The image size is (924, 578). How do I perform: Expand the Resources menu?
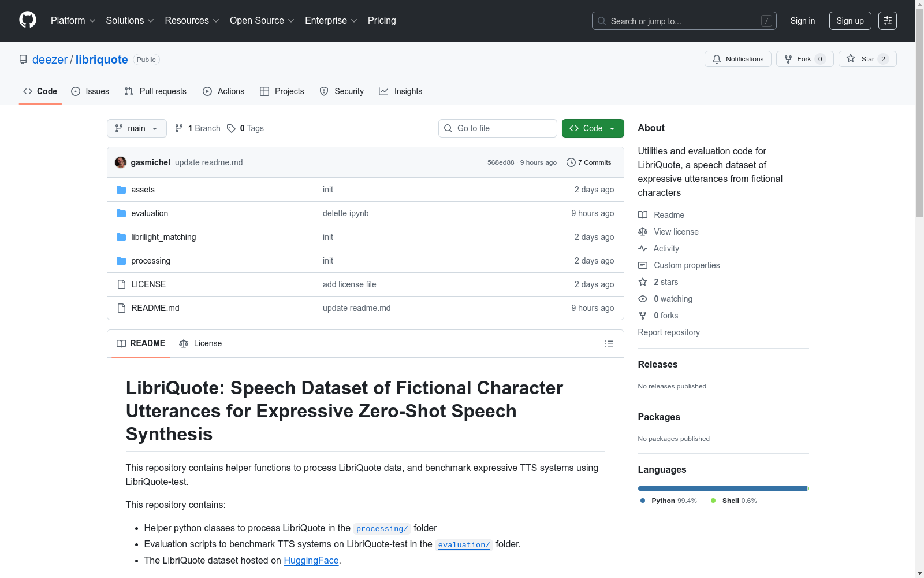tap(192, 20)
